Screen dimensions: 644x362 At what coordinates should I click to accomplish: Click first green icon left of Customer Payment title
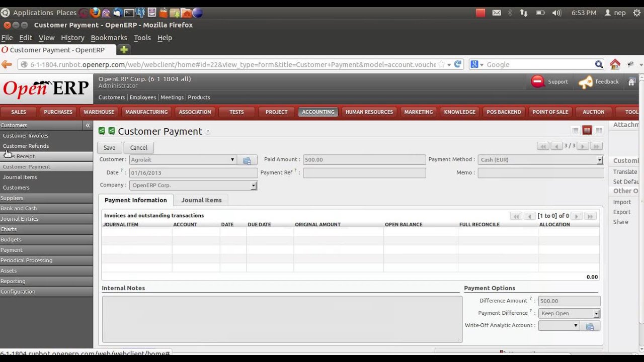(102, 131)
